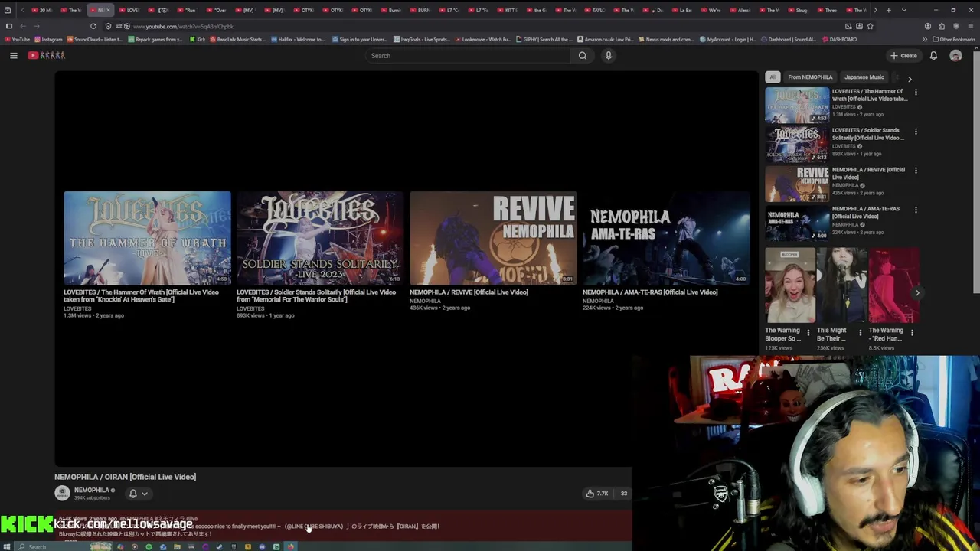Bookmark this page with star icon

(870, 26)
